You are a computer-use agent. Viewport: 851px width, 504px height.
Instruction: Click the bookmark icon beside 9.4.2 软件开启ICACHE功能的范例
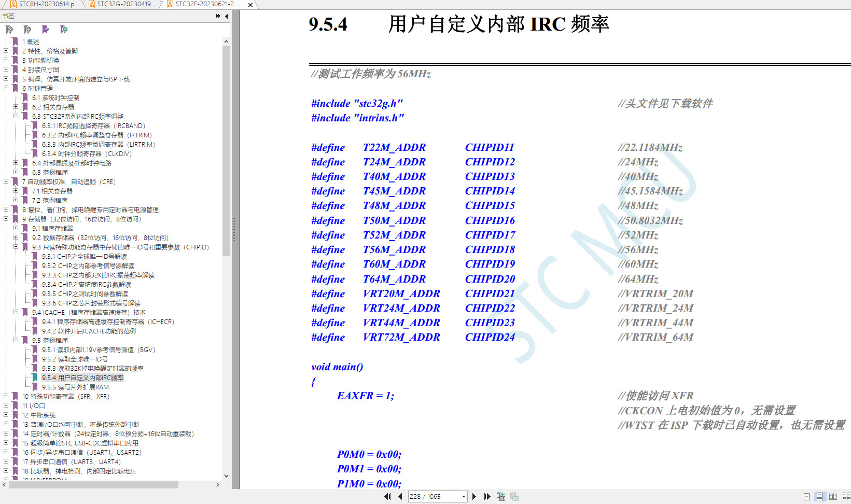[35, 331]
